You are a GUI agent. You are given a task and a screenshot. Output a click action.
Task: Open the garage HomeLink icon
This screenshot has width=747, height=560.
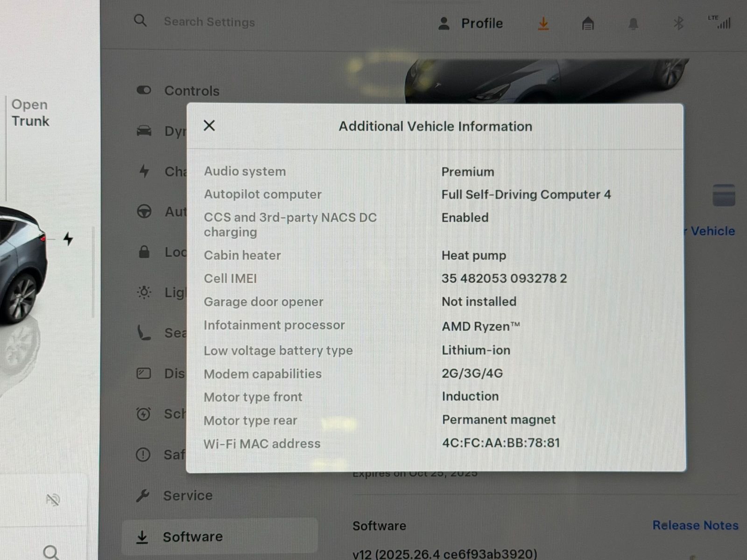588,23
